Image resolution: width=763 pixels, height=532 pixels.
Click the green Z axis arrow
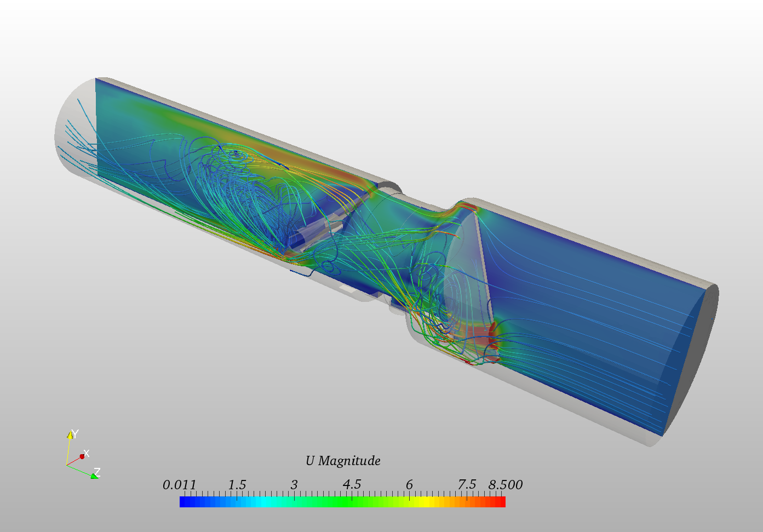tap(94, 476)
